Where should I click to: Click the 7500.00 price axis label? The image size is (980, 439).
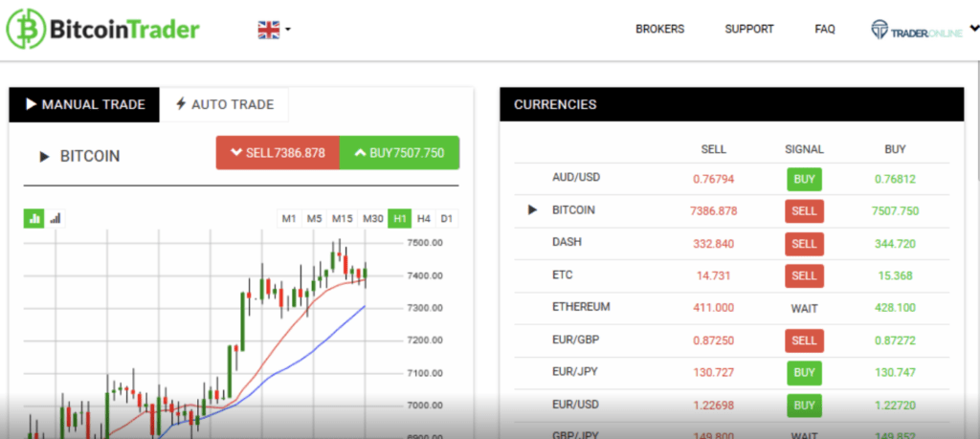[424, 243]
